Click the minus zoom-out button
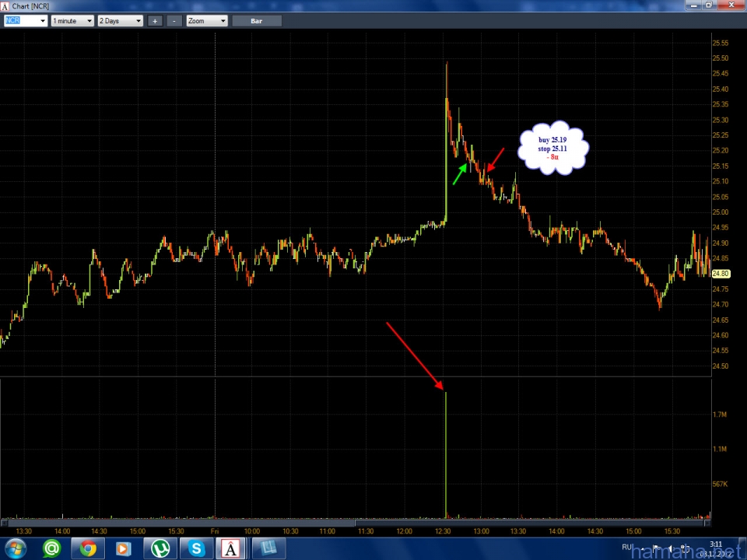This screenshot has height=560, width=747. [x=174, y=21]
